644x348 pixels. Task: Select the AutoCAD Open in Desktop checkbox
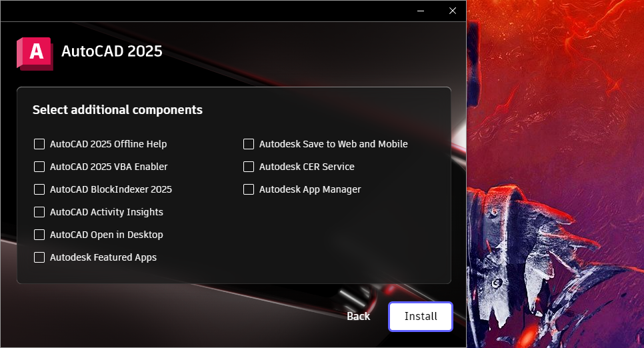coord(39,234)
